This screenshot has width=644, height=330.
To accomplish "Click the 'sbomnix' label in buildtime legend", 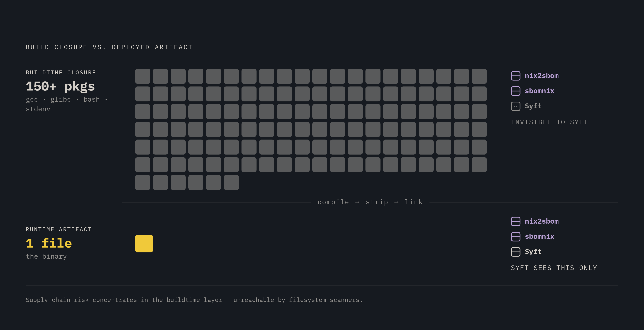I will point(539,91).
